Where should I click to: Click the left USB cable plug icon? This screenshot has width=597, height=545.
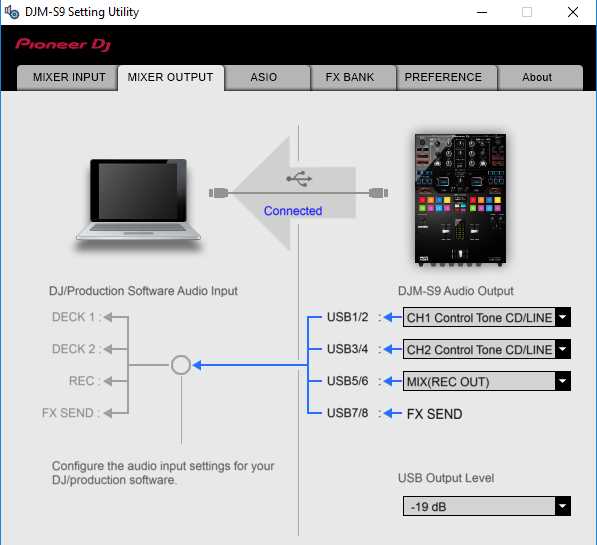point(219,193)
